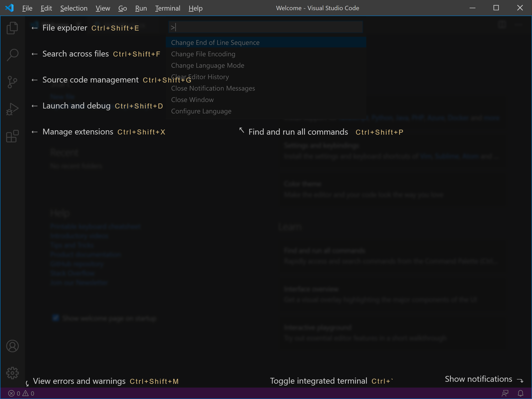Image resolution: width=532 pixels, height=399 pixels.
Task: Select Change Language Mode command
Action: [208, 65]
